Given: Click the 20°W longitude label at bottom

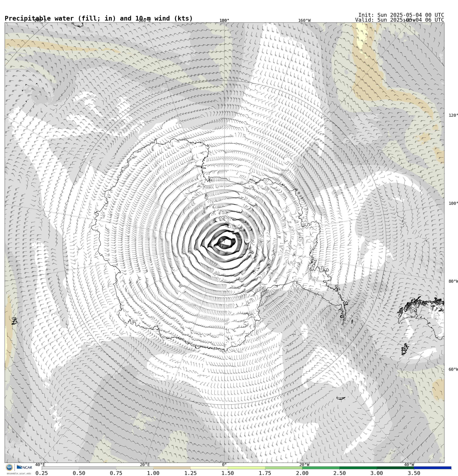Looking at the screenshot, I should coord(304,465).
